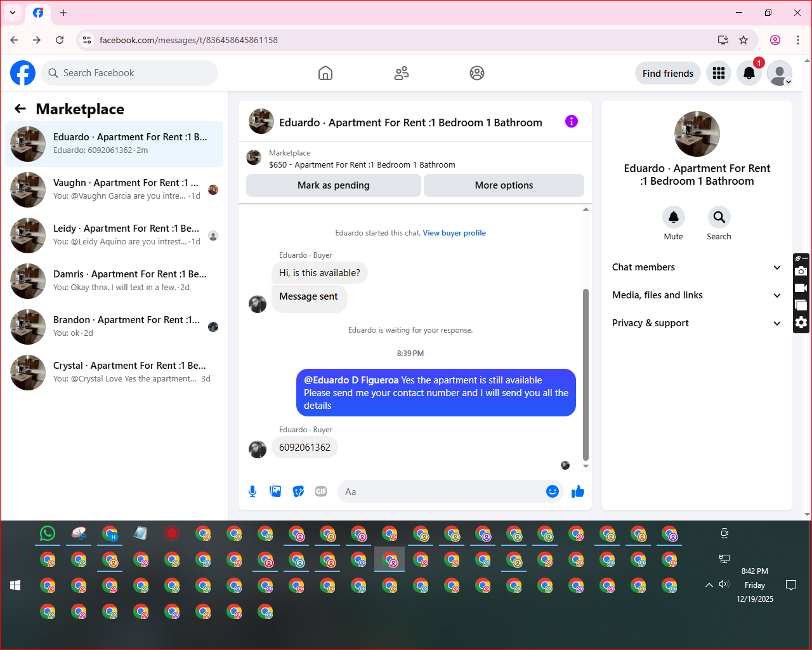This screenshot has width=812, height=650.
Task: Mute the conversation via bell icon
Action: click(x=674, y=217)
